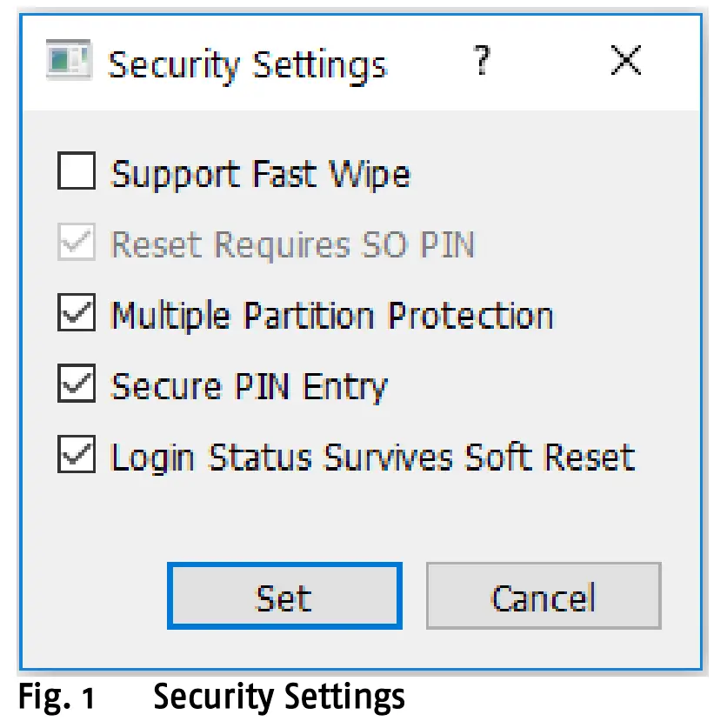Image resolution: width=727 pixels, height=728 pixels.
Task: Select the Security Settings title text
Action: [x=246, y=63]
